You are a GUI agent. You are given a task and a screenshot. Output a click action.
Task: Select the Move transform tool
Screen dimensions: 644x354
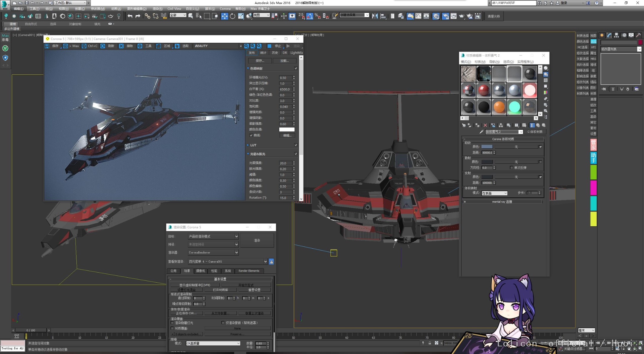pos(224,16)
